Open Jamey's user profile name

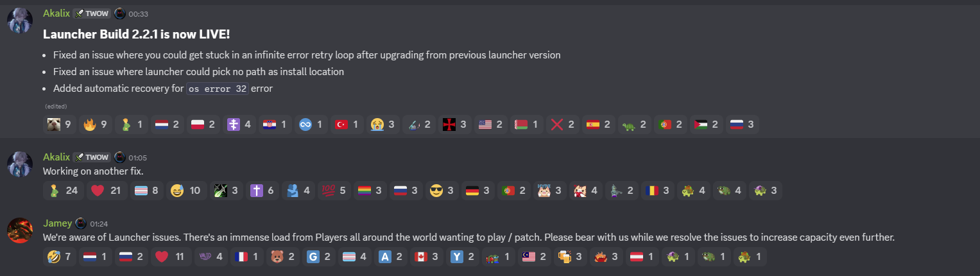click(57, 223)
